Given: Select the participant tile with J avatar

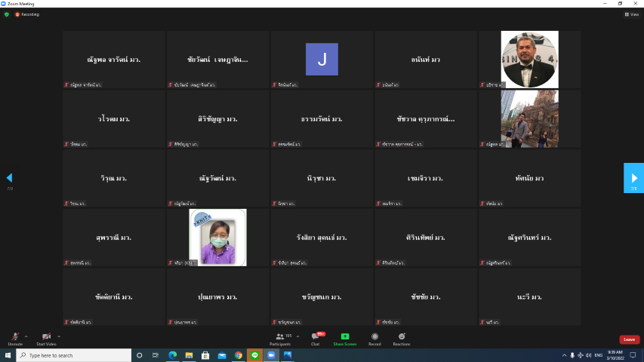Looking at the screenshot, I should [322, 60].
